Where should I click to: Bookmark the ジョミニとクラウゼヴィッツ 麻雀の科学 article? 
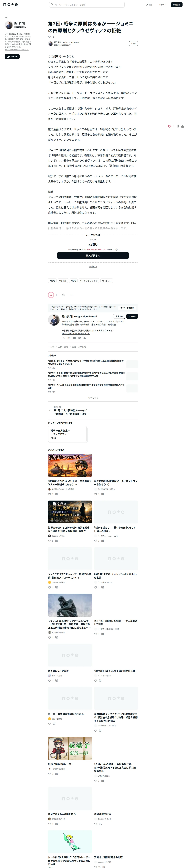click(56, 587)
